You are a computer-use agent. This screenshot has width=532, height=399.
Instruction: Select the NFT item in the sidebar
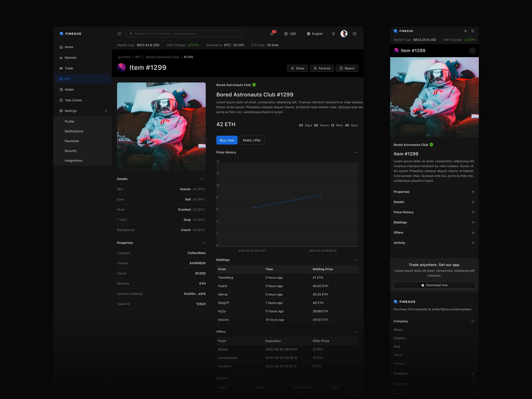tap(68, 79)
